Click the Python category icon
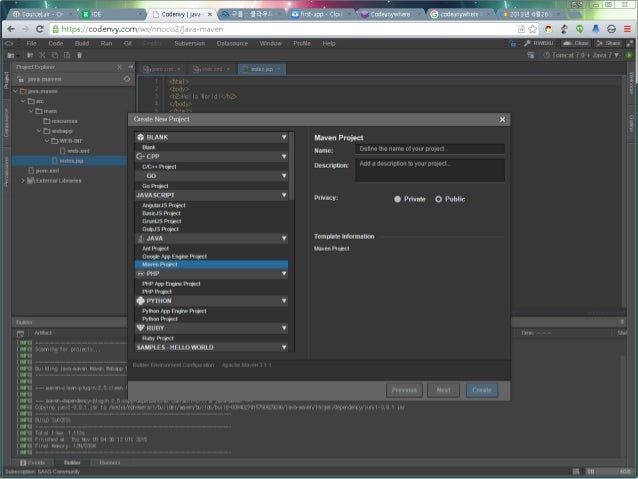This screenshot has width=638, height=479. pos(141,300)
